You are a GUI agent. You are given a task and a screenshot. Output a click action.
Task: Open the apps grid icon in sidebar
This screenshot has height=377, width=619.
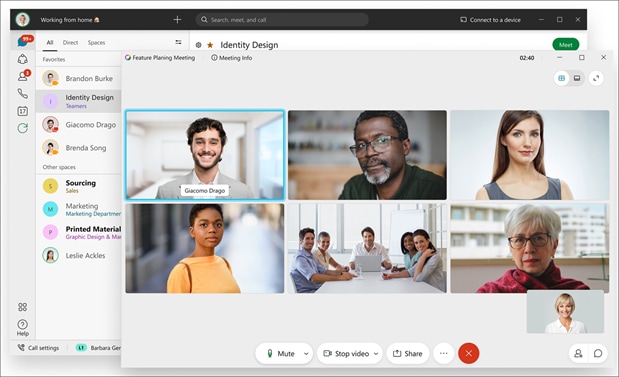click(x=23, y=307)
